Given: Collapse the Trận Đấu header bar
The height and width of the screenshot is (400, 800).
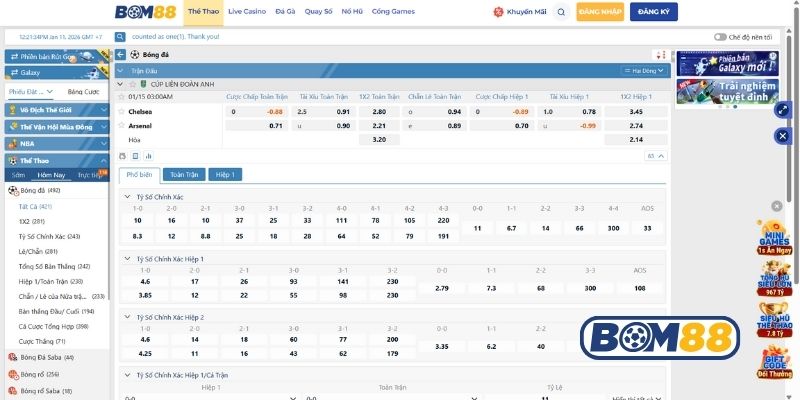Looking at the screenshot, I should tap(120, 71).
